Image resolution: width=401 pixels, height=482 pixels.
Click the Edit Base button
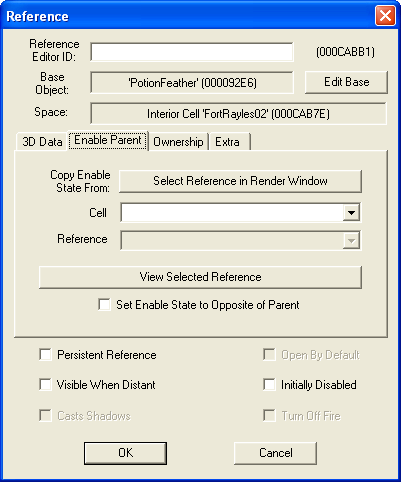coord(346,82)
